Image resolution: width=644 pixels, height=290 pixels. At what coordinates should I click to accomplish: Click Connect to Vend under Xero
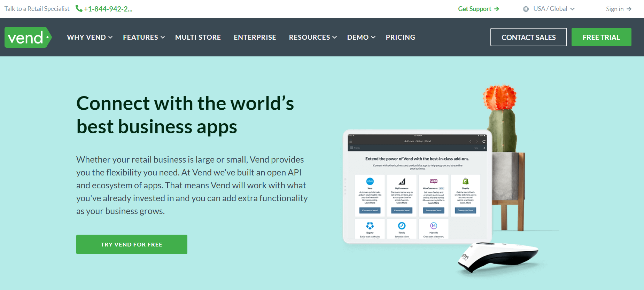click(370, 211)
